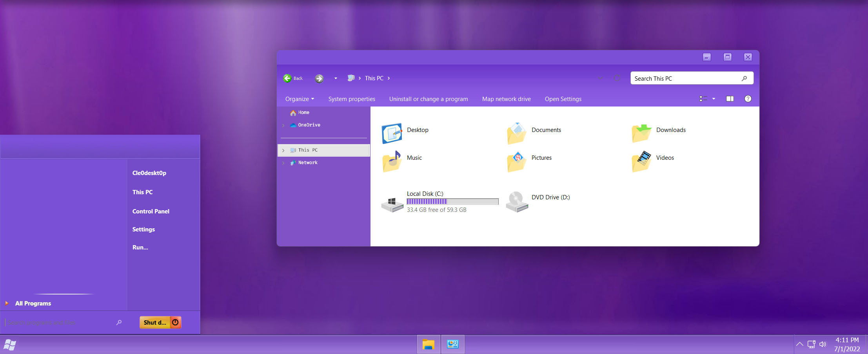This screenshot has height=354, width=868.
Task: Open the Organize dropdown menu
Action: pyautogui.click(x=299, y=99)
